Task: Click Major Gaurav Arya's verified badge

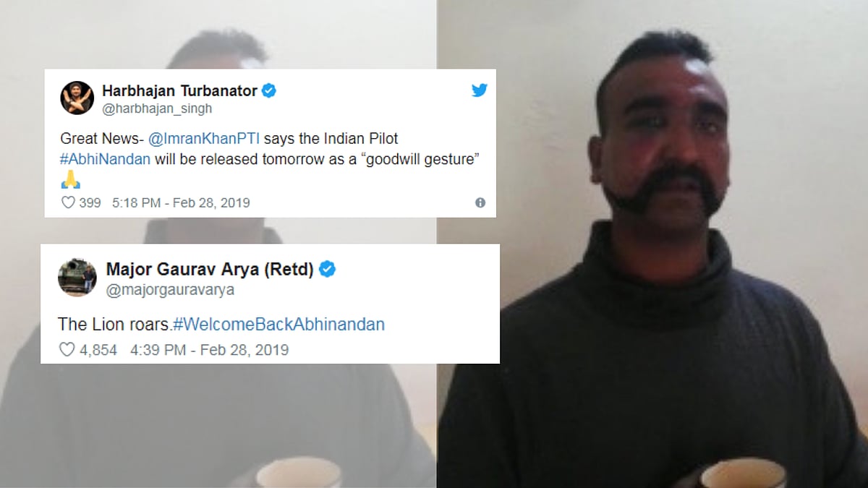Action: point(328,270)
